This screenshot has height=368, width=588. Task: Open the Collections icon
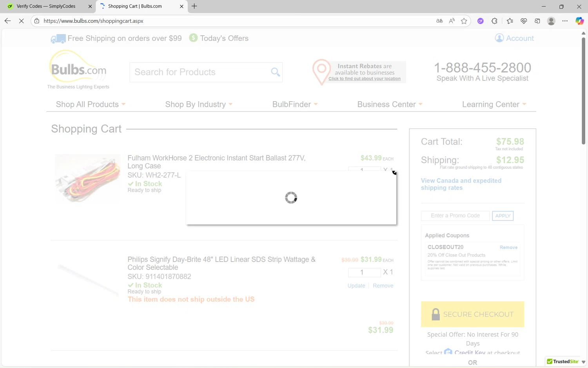tap(537, 21)
